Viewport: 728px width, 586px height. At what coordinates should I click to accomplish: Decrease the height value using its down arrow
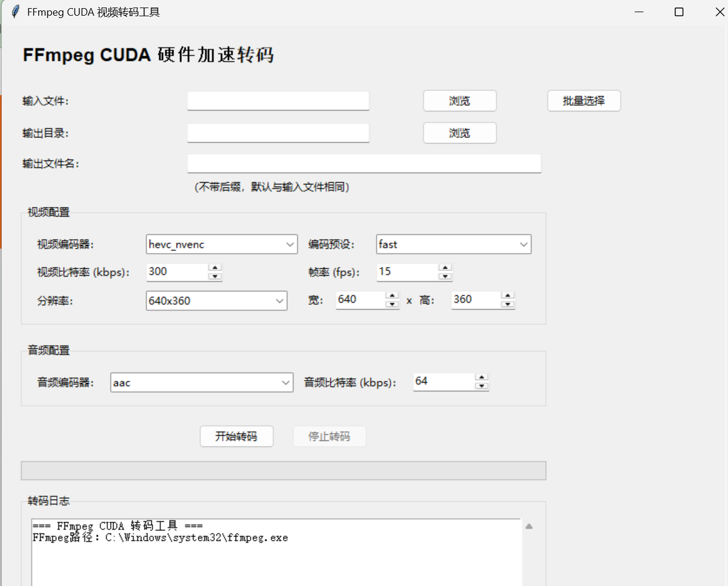pyautogui.click(x=508, y=304)
